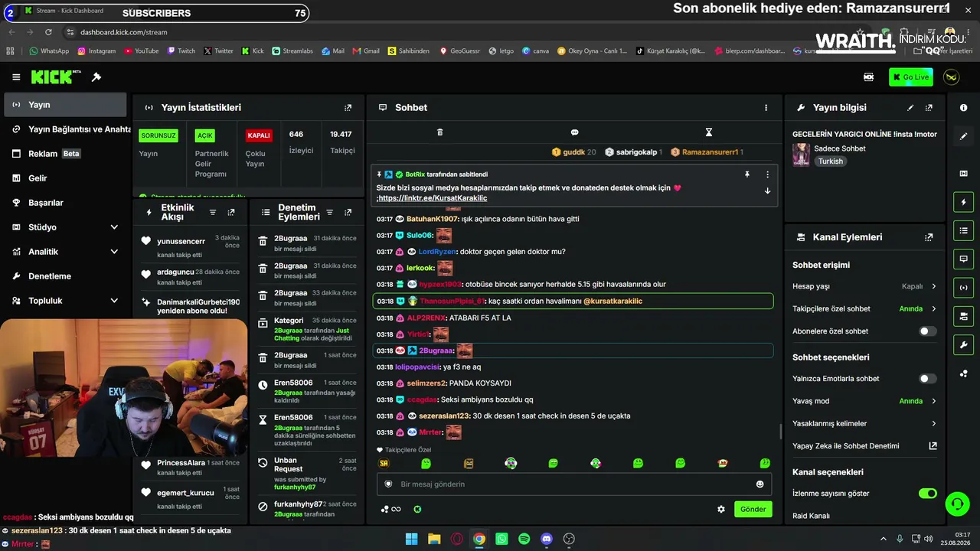Open Hesap yaşı options chevron
Image resolution: width=980 pixels, height=551 pixels.
point(933,286)
